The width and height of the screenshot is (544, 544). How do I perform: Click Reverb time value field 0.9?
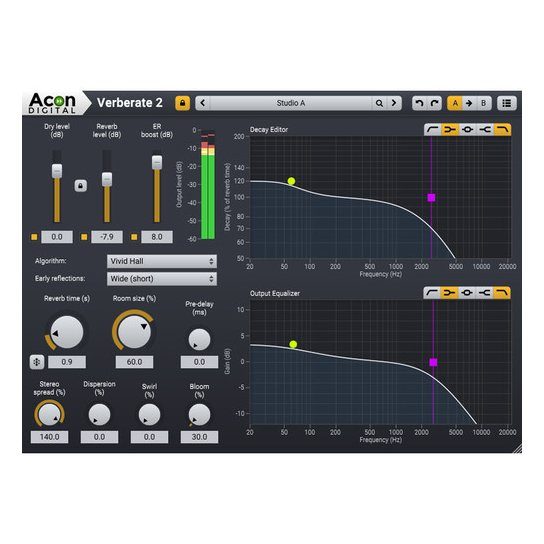(x=67, y=362)
